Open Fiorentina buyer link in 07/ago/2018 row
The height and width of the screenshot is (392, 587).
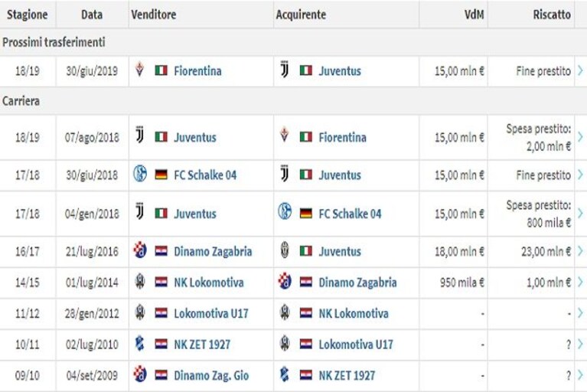[342, 137]
